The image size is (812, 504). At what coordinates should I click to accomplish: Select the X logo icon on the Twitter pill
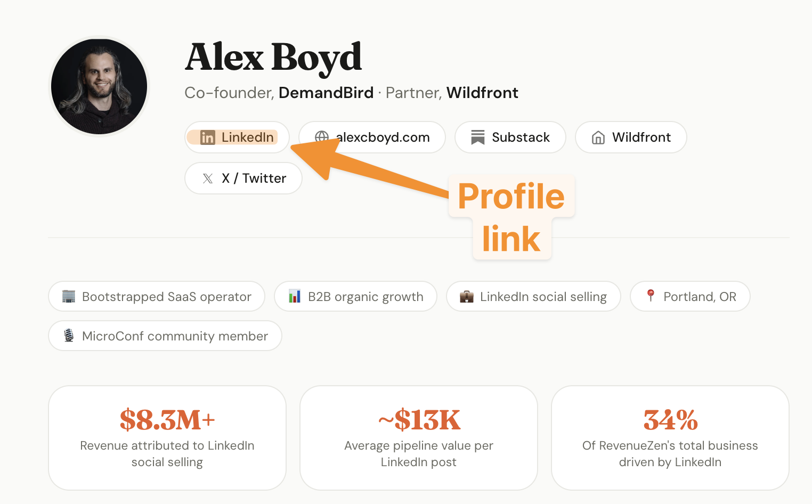207,178
